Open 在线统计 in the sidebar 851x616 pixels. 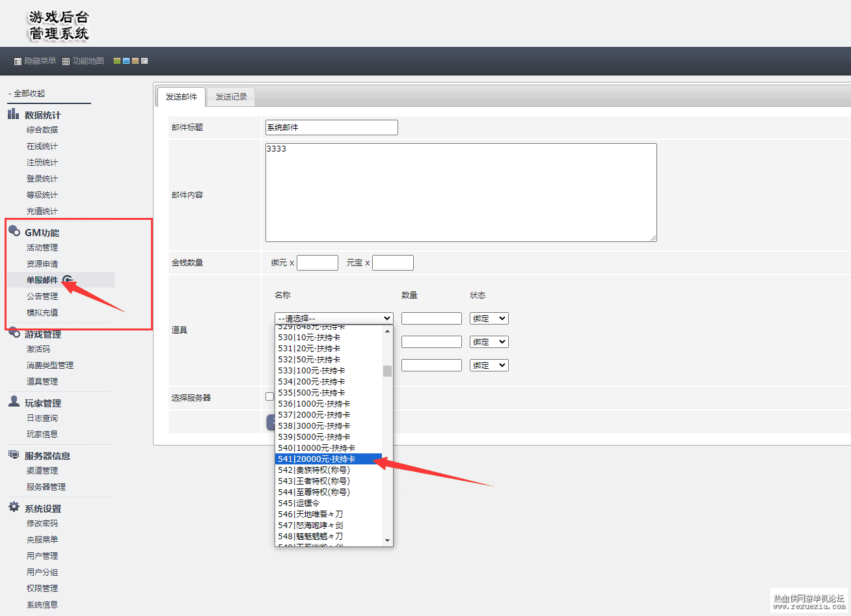click(42, 146)
